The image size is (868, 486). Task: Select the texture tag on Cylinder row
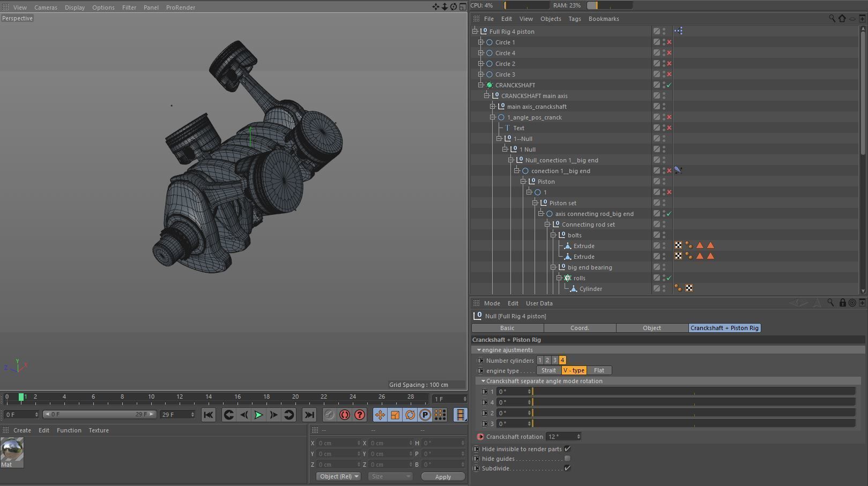(689, 288)
